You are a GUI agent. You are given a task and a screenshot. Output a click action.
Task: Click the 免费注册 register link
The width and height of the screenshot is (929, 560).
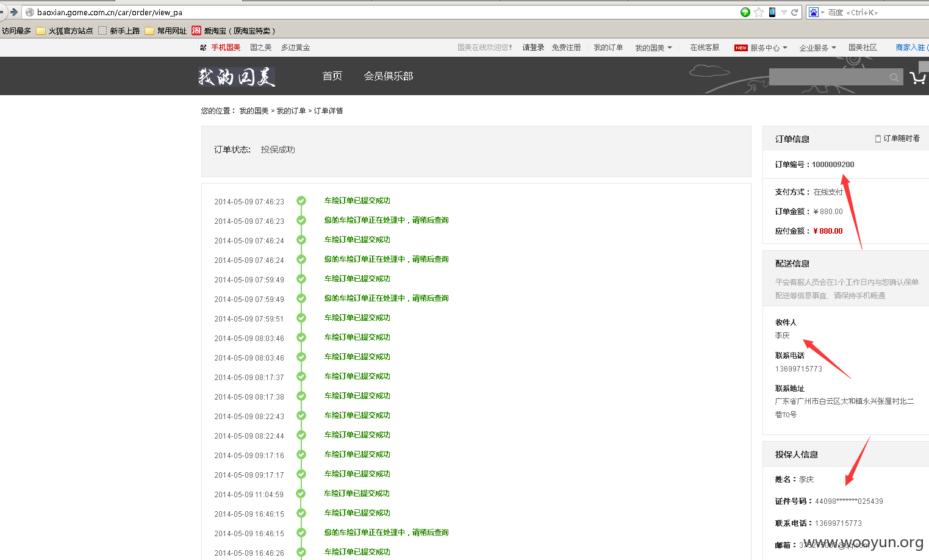coord(566,48)
